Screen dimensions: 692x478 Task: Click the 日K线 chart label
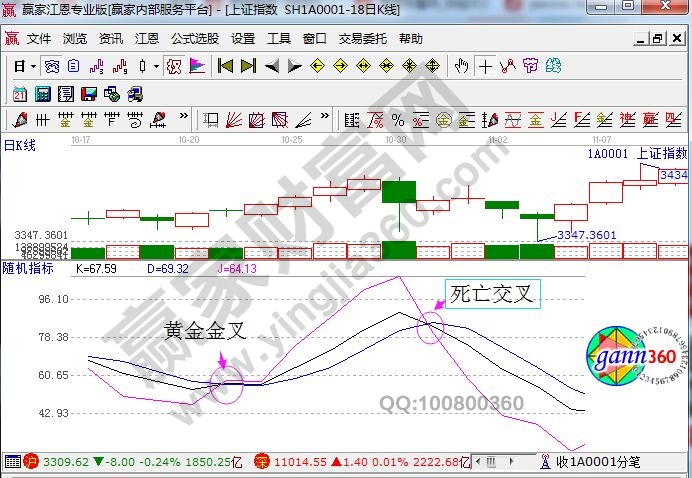tap(20, 146)
